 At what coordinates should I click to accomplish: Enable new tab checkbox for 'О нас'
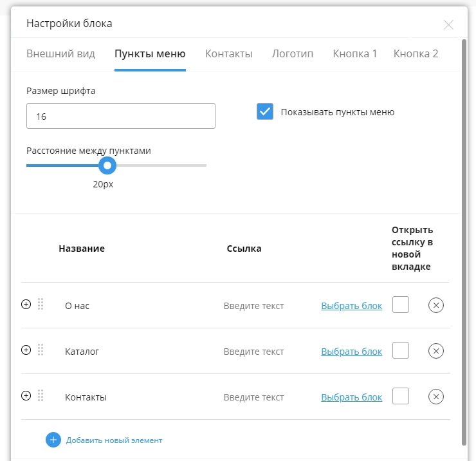[x=401, y=305]
